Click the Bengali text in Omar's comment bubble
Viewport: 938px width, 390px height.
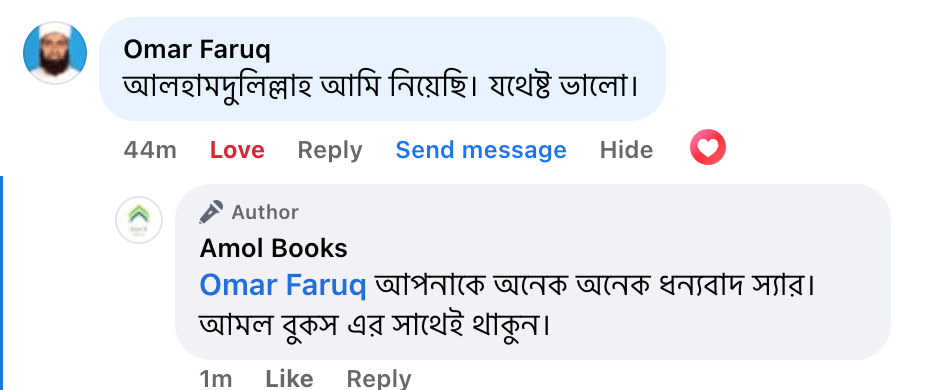pos(380,88)
